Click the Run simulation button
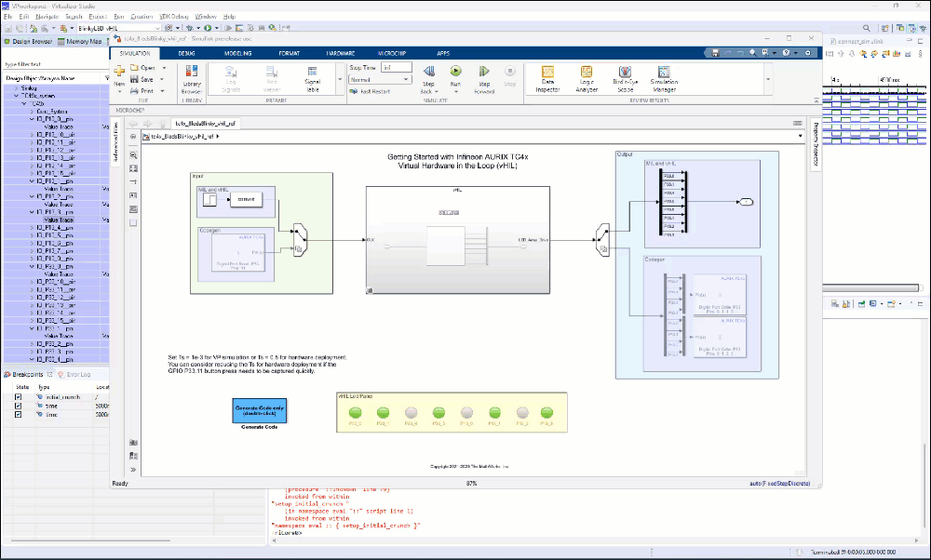Viewport: 931px width, 560px height. 455,72
